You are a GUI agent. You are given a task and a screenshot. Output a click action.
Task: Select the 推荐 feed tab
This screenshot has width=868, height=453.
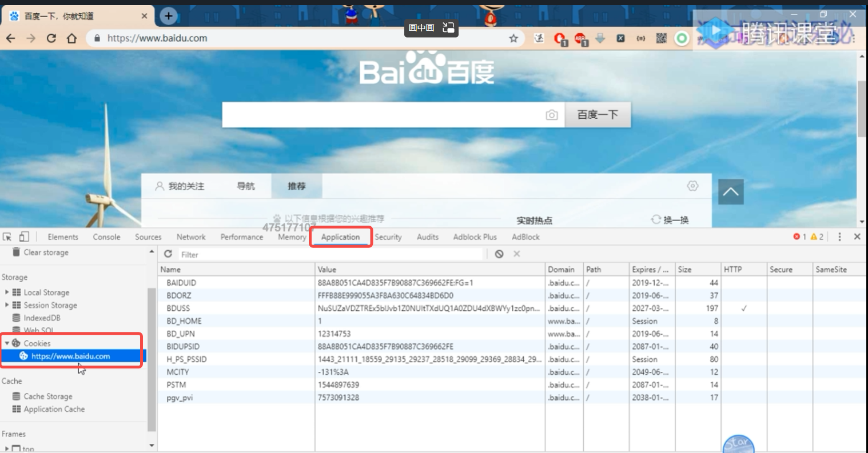(297, 186)
